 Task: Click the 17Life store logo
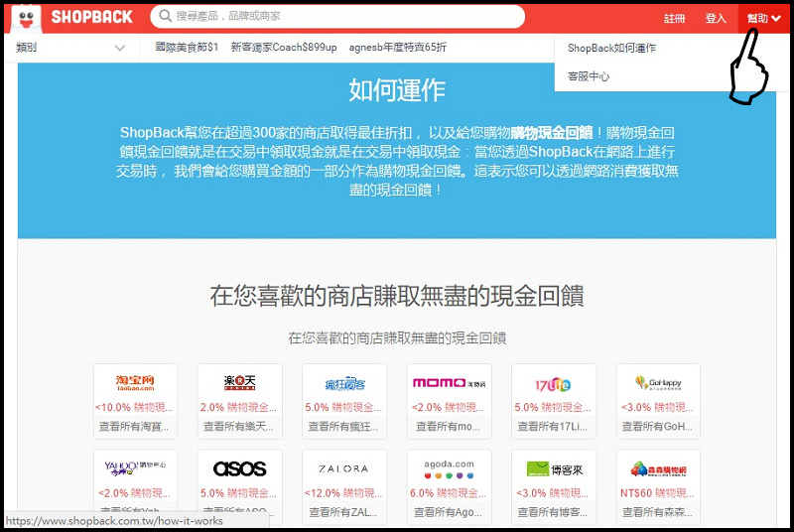(x=553, y=385)
